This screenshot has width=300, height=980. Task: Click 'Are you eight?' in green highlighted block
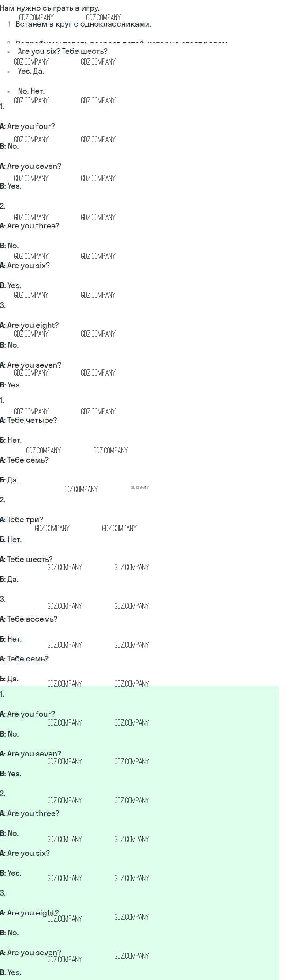33,913
